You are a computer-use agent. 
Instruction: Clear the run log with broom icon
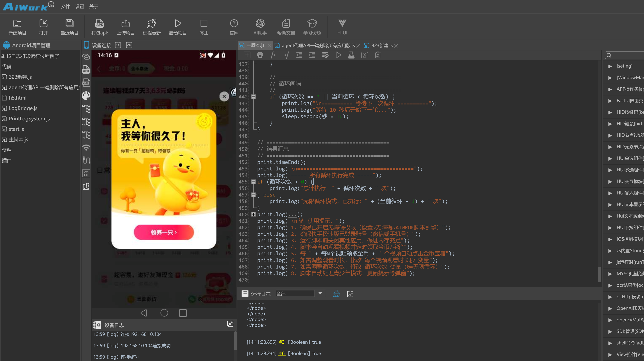tap(336, 294)
